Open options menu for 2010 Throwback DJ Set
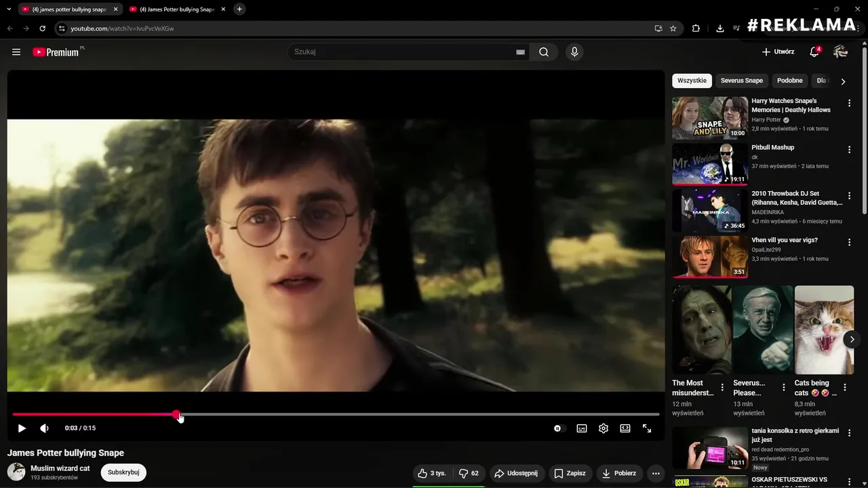 pos(849,196)
